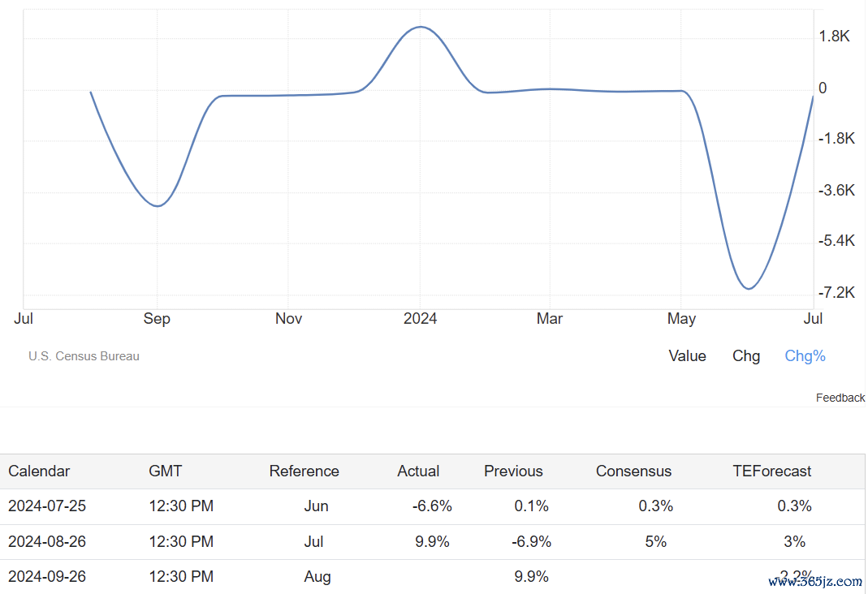The width and height of the screenshot is (868, 594).
Task: Select the Chg chart option
Action: pos(745,355)
